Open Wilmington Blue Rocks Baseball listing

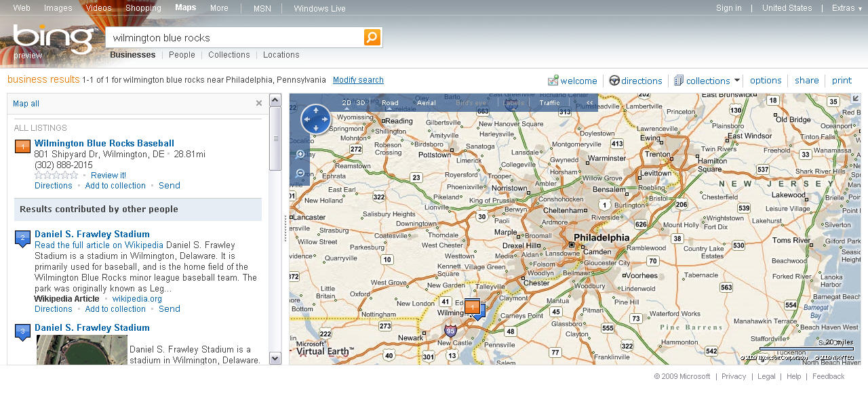[104, 143]
